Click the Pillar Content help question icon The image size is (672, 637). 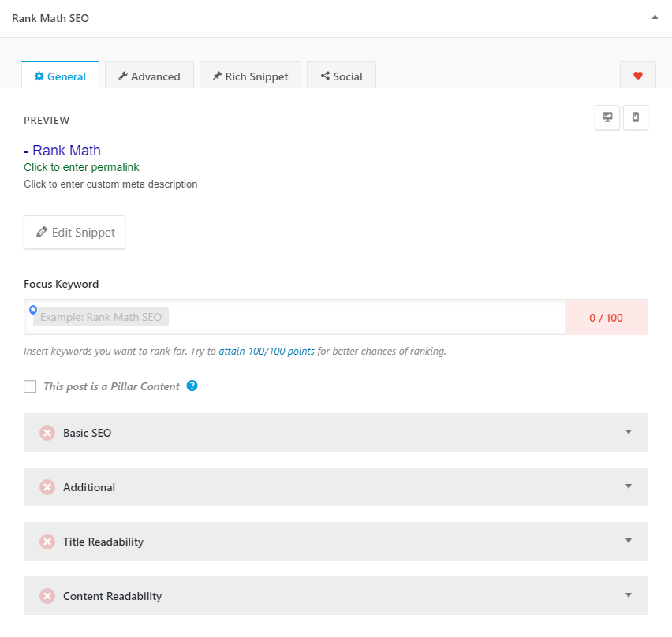click(192, 386)
